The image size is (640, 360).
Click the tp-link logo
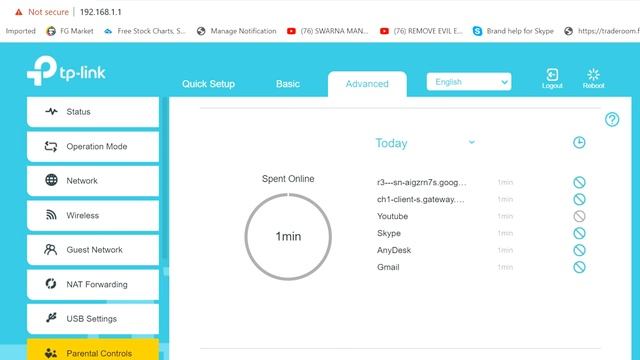(66, 71)
